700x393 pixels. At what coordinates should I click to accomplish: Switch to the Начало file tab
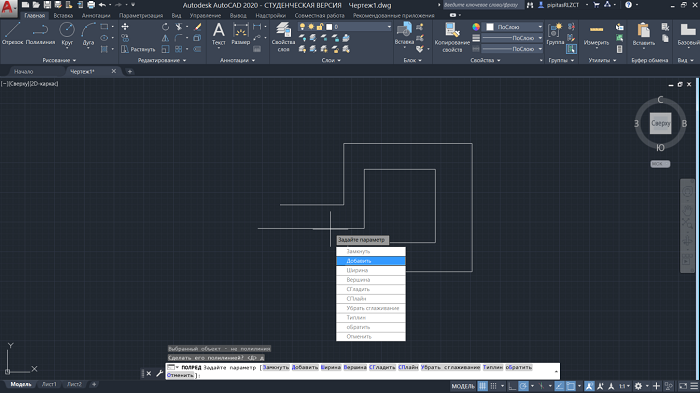[x=23, y=71]
